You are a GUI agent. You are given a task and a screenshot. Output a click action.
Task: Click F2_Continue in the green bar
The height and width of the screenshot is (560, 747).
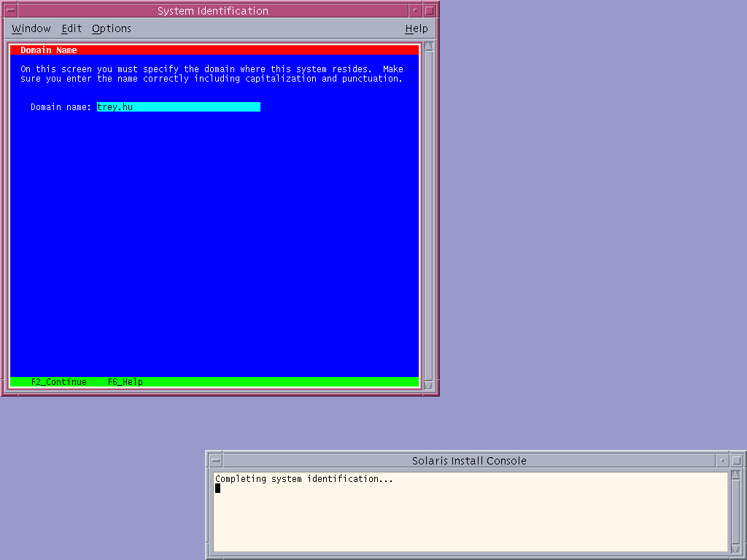(59, 382)
